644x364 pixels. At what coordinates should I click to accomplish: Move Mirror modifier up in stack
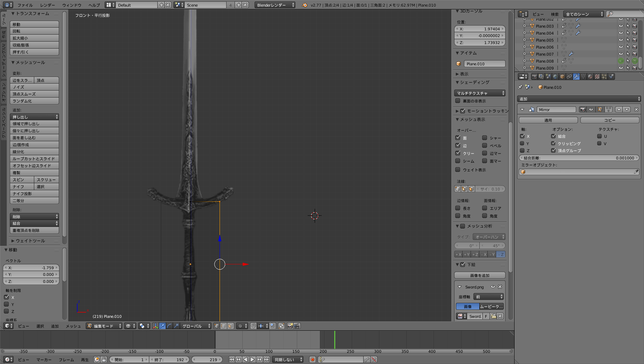click(619, 109)
